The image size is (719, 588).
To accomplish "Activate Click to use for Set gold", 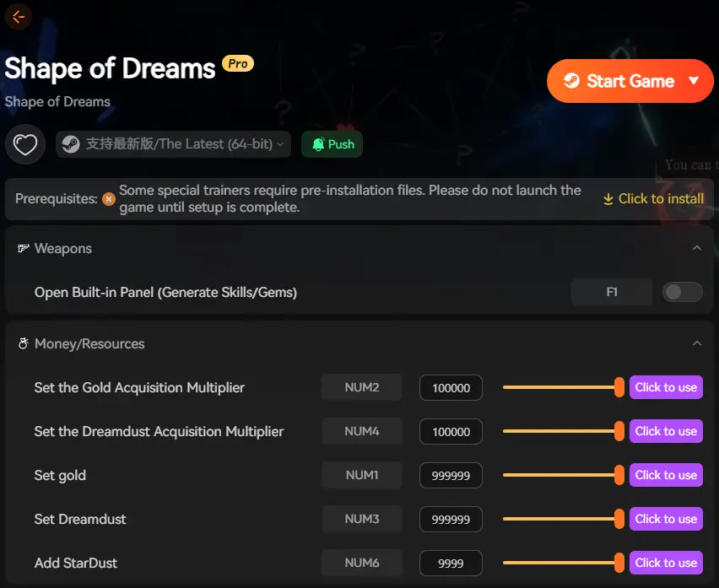I will pos(666,475).
